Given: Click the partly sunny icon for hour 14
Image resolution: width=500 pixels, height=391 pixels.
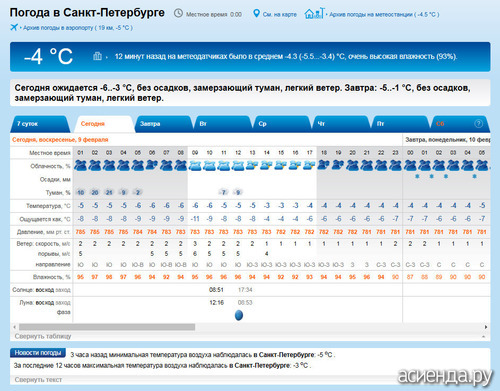Looking at the screenshot, I should [266, 165].
